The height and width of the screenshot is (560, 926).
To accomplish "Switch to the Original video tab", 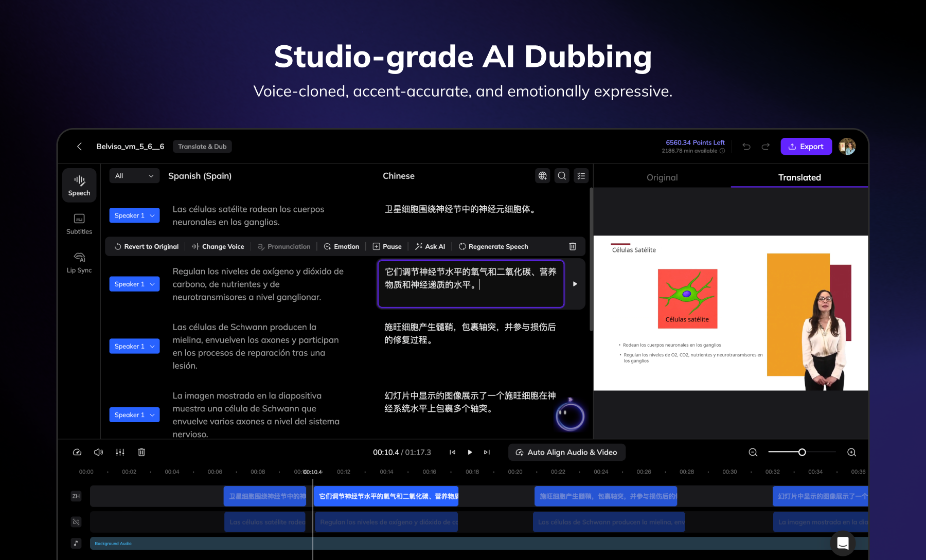I will point(662,177).
